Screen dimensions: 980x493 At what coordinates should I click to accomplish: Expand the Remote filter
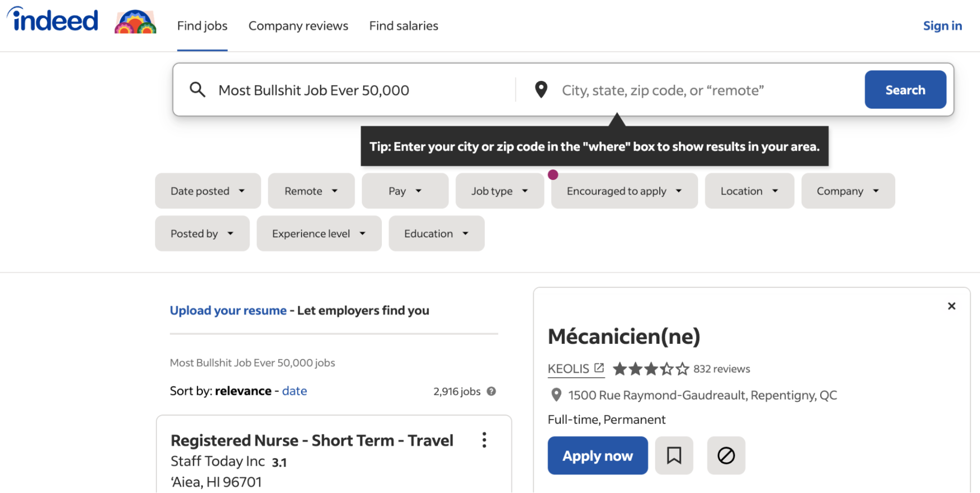311,191
